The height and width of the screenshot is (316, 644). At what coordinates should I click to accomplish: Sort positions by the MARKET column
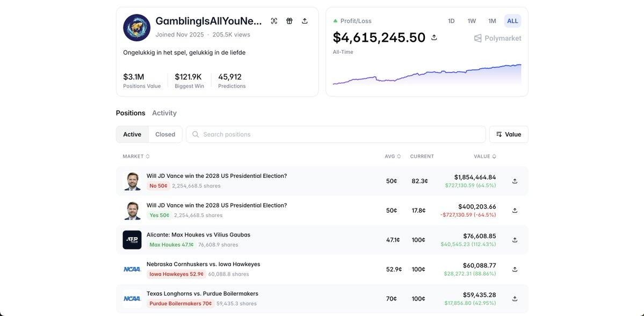136,156
